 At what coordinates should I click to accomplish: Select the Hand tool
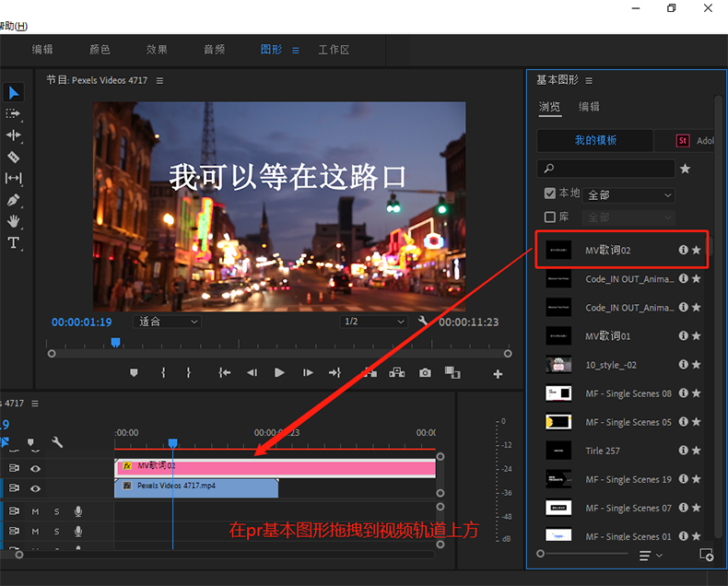(14, 221)
